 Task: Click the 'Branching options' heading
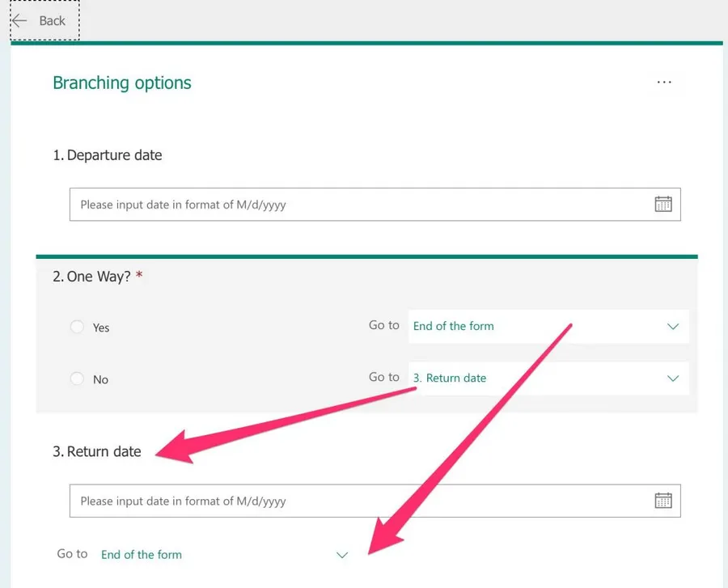(x=122, y=82)
